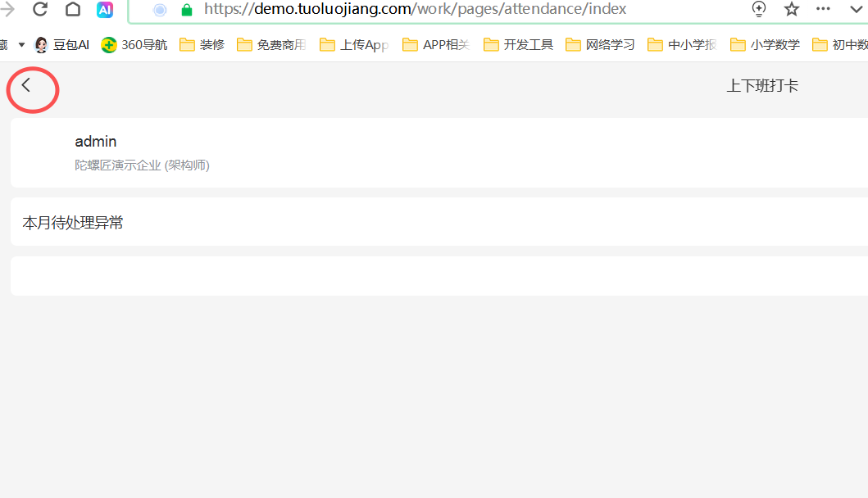Screen dimensions: 868x498
Task: Open the AI assistant icon in toolbar
Action: coord(105,10)
